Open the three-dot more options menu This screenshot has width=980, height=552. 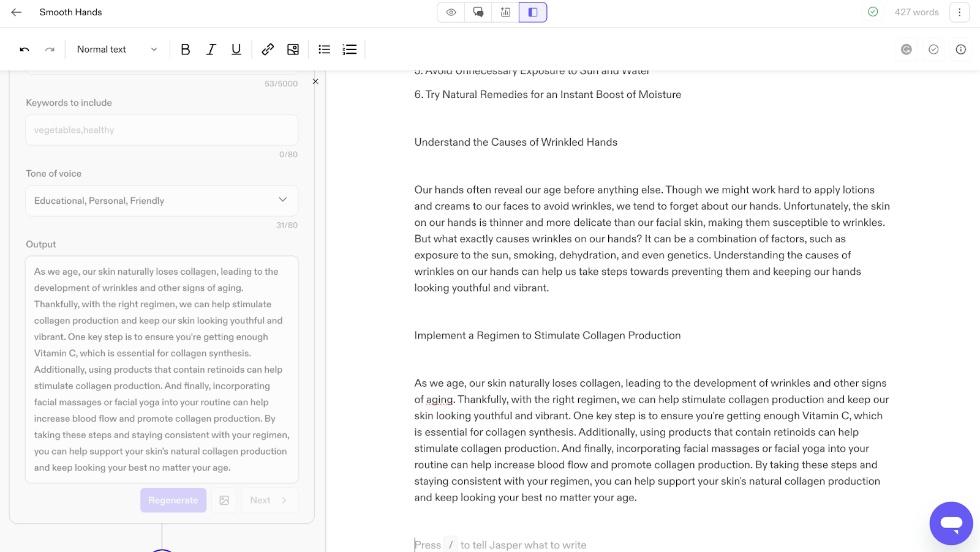[959, 12]
